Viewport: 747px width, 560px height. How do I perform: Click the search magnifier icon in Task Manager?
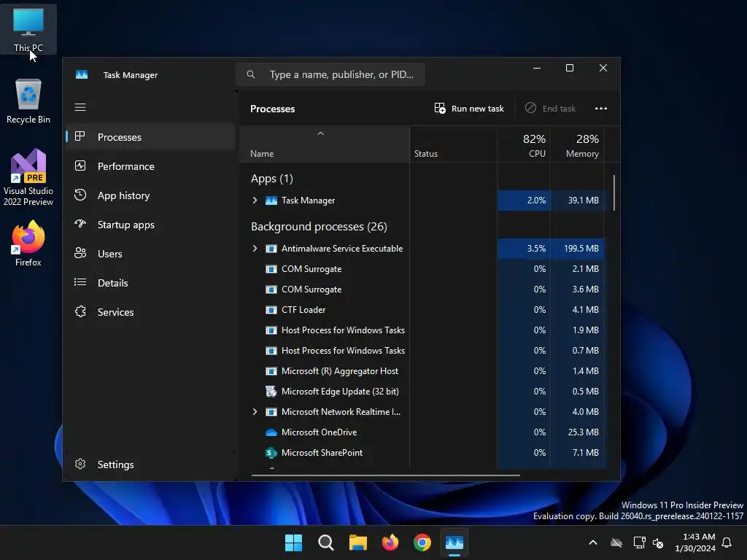click(251, 74)
